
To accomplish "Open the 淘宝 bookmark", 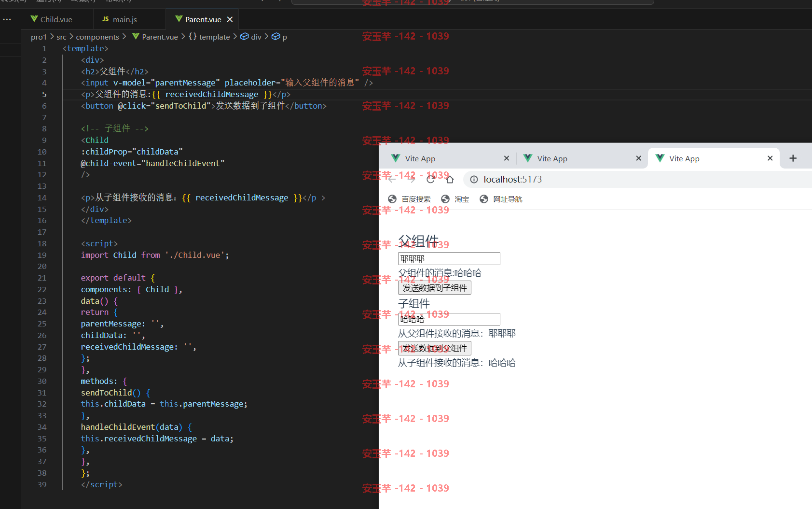I will [x=455, y=199].
